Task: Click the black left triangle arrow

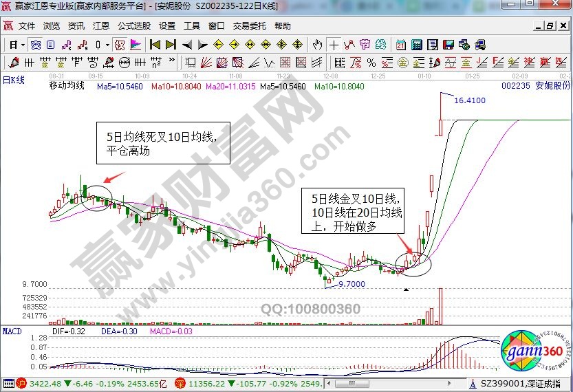Action: point(186,45)
